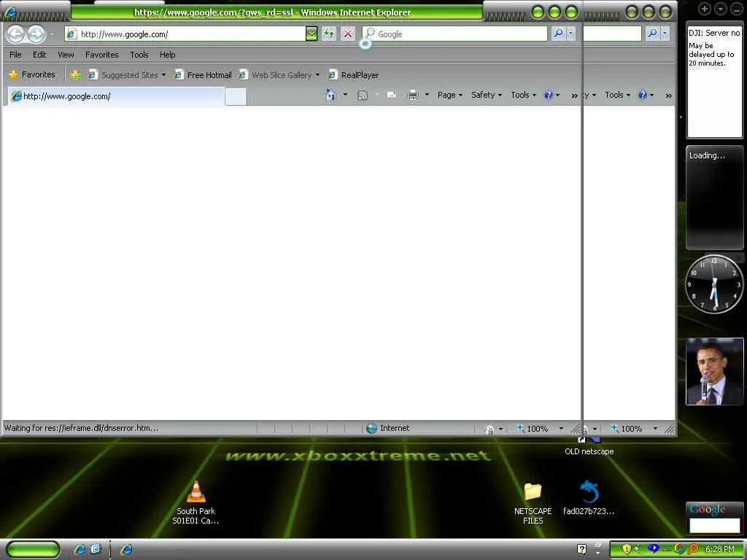This screenshot has width=747, height=560.
Task: Expand the Suggested Sites dropdown arrow
Action: [x=163, y=75]
